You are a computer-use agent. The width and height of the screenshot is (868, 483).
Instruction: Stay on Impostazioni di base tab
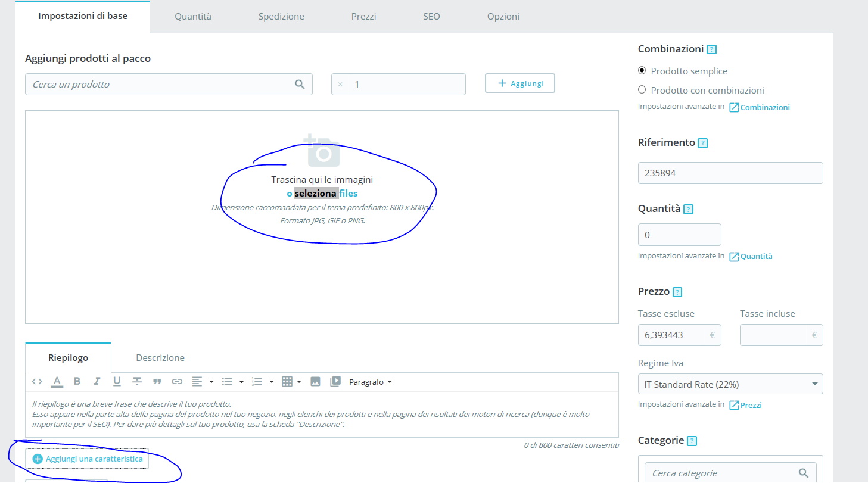83,16
